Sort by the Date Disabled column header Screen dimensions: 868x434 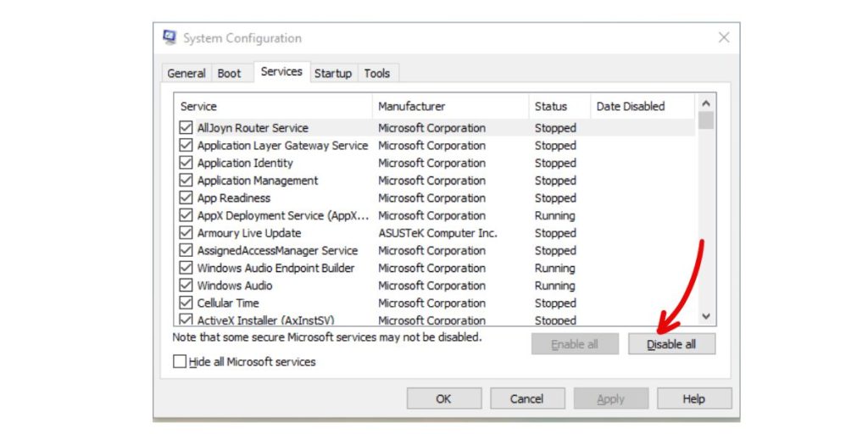click(x=643, y=106)
